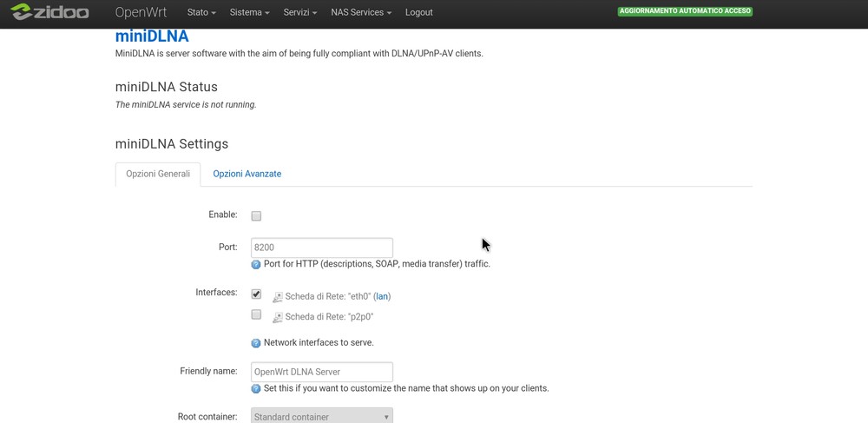Click the Logout link
This screenshot has height=423, width=868.
pos(418,13)
